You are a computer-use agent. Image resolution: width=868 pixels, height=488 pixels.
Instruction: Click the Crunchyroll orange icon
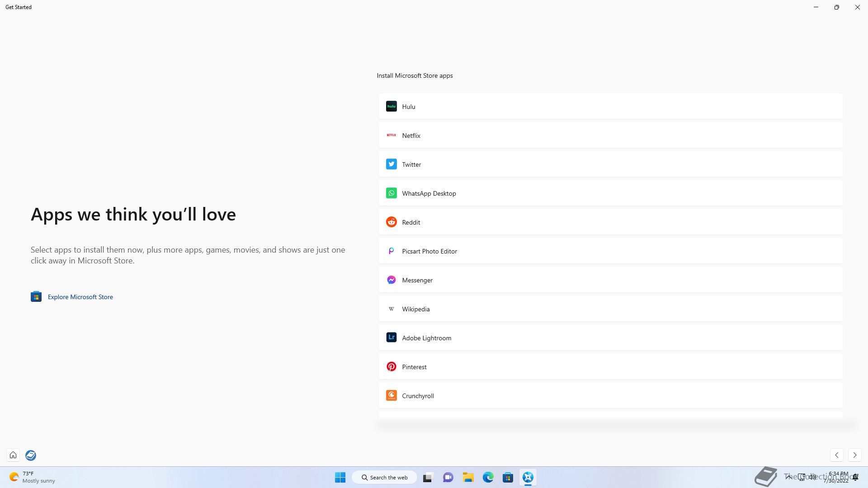tap(392, 395)
